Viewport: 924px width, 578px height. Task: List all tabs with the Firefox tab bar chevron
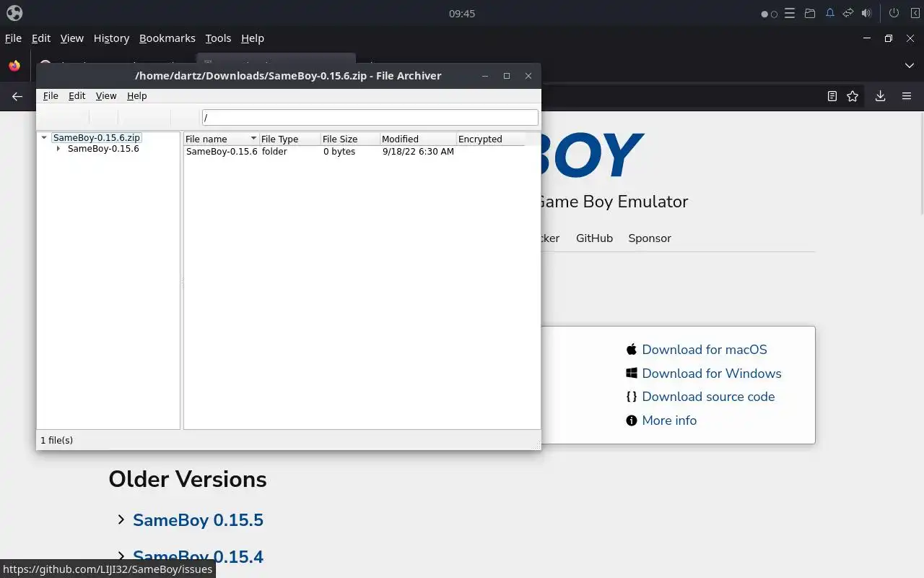(909, 65)
